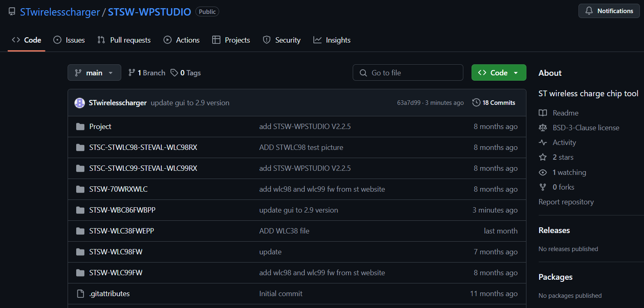The height and width of the screenshot is (308, 644).
Task: Open ADD WLC38 file commit message
Action: tap(284, 231)
